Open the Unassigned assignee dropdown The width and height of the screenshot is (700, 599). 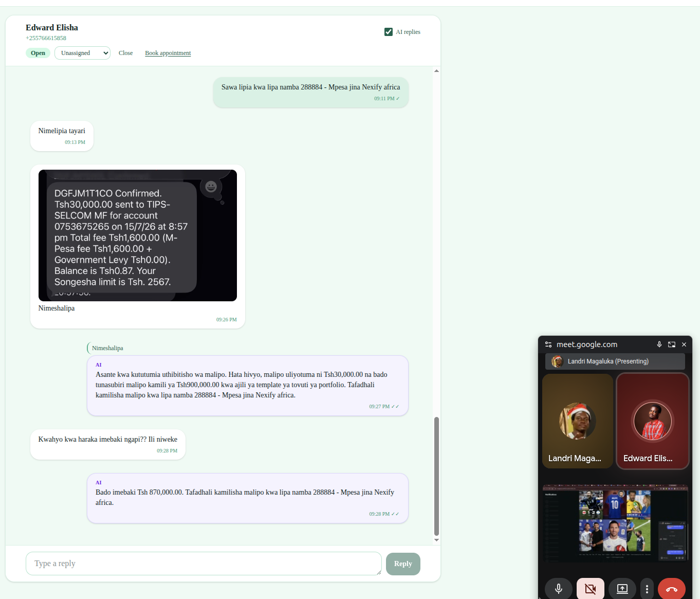[82, 53]
